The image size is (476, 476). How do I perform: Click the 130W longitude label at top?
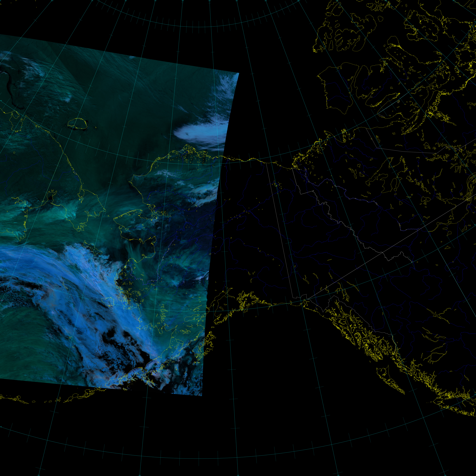(x=266, y=1)
